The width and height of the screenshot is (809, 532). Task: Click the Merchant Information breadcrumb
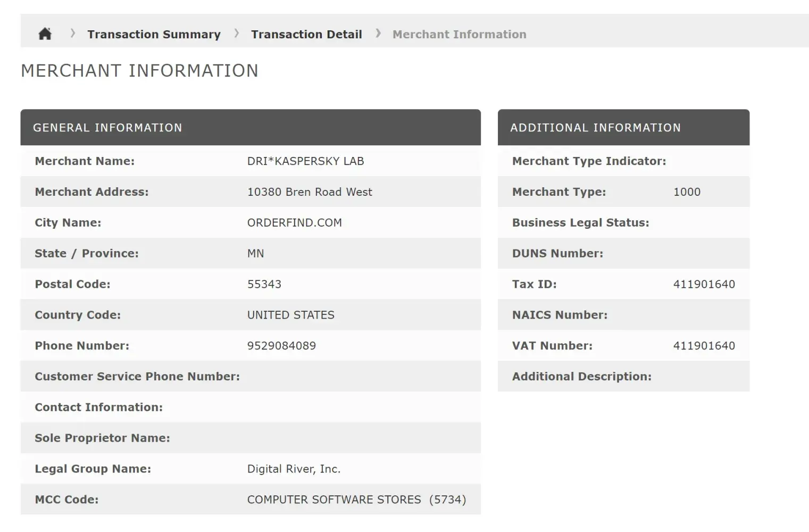pos(459,34)
